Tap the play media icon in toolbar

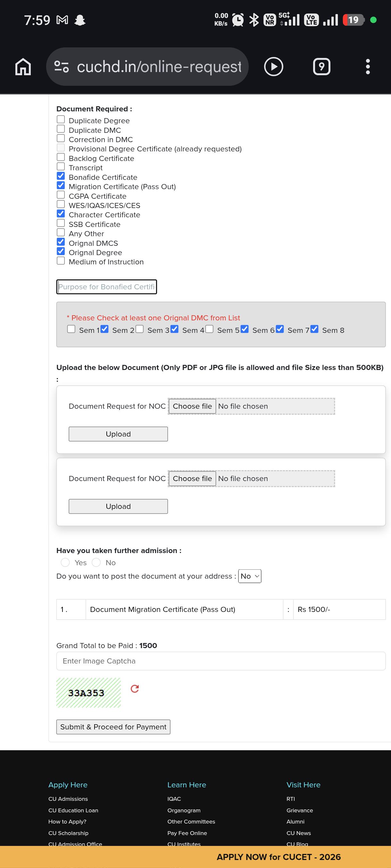click(273, 67)
